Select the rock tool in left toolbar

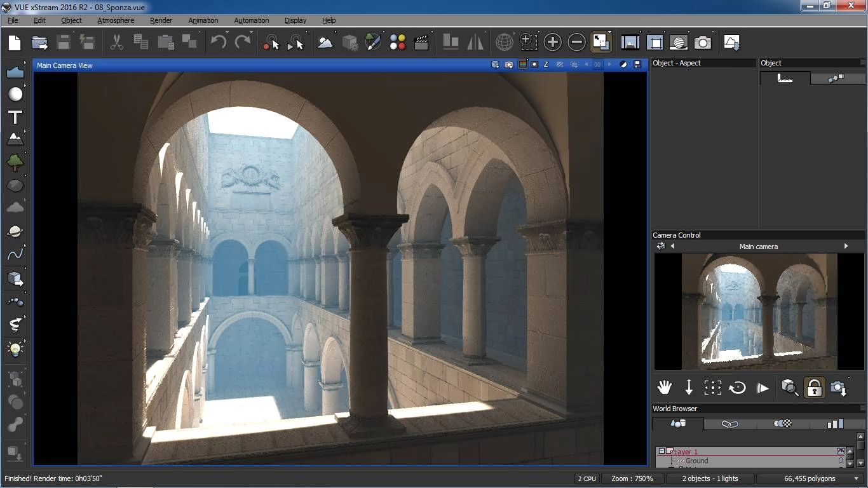(x=15, y=186)
